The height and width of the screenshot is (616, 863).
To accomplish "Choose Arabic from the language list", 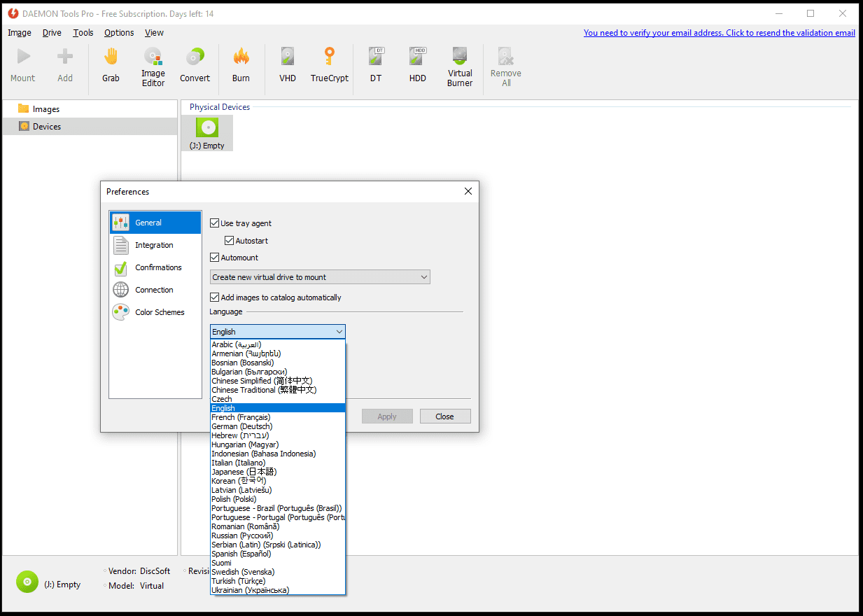I will (x=278, y=344).
